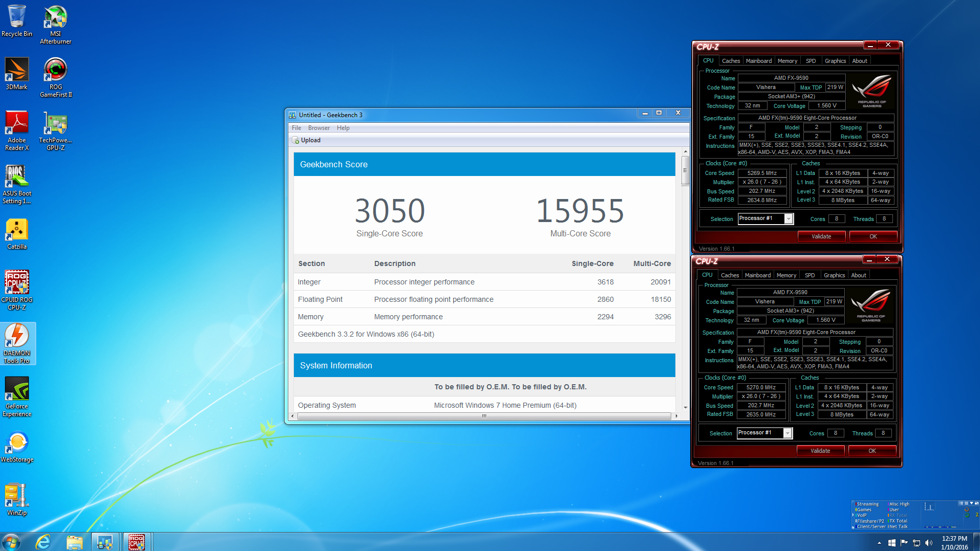Open About tab in lower CPU-Z

[x=859, y=275]
